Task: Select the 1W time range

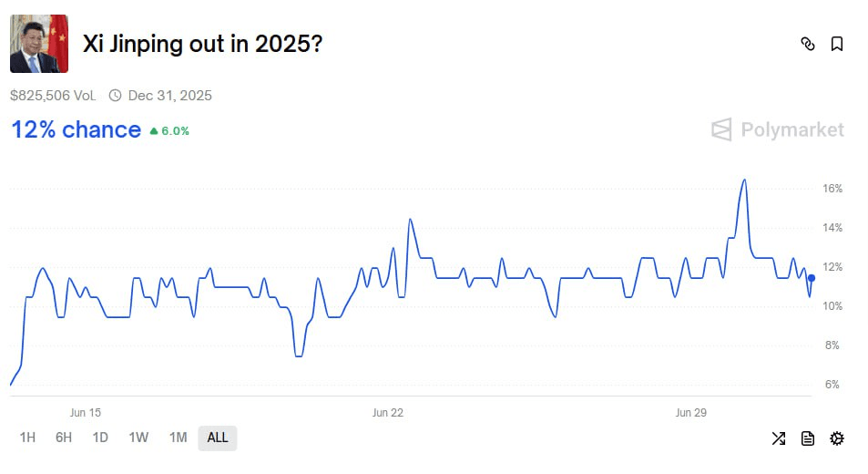Action: (138, 438)
